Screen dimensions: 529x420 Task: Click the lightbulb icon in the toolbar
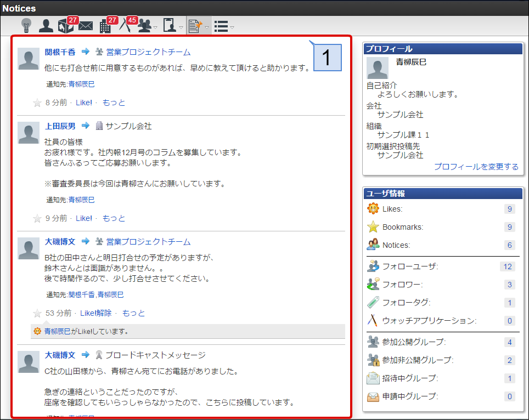click(x=26, y=26)
